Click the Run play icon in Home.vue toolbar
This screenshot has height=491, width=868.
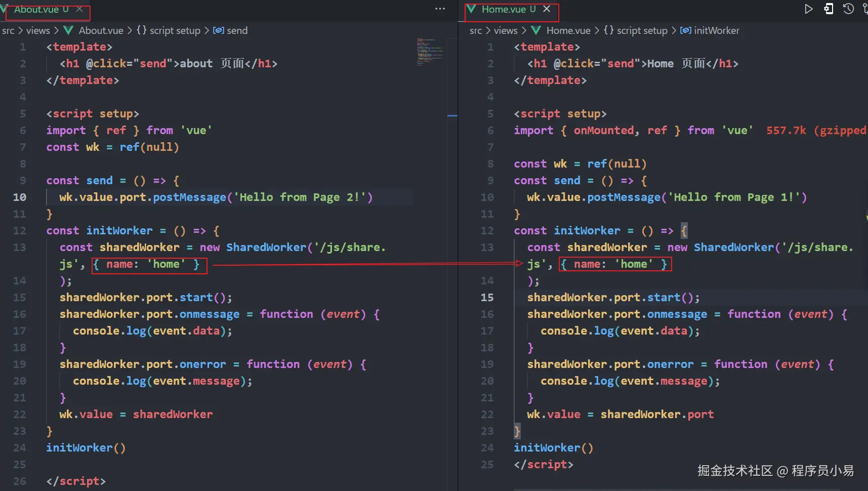tap(808, 9)
